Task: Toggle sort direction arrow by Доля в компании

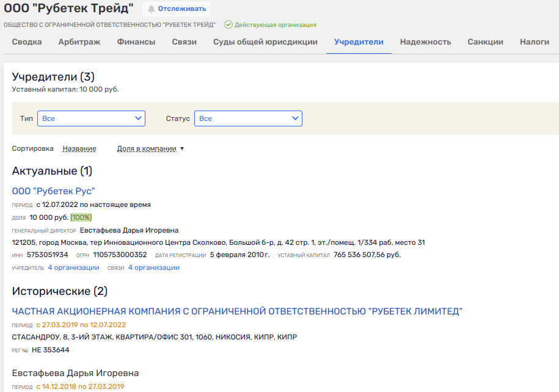Action: click(182, 148)
